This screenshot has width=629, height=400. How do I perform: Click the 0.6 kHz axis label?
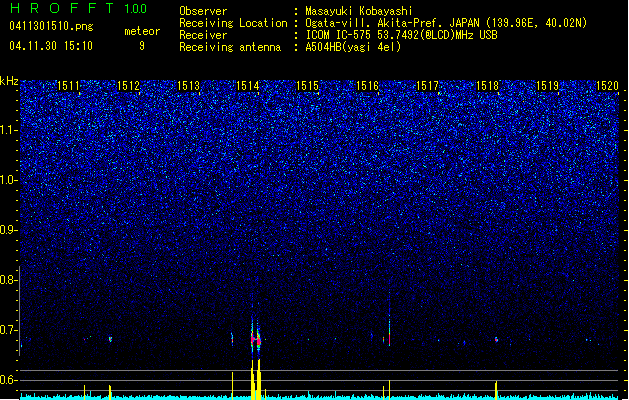pos(9,380)
